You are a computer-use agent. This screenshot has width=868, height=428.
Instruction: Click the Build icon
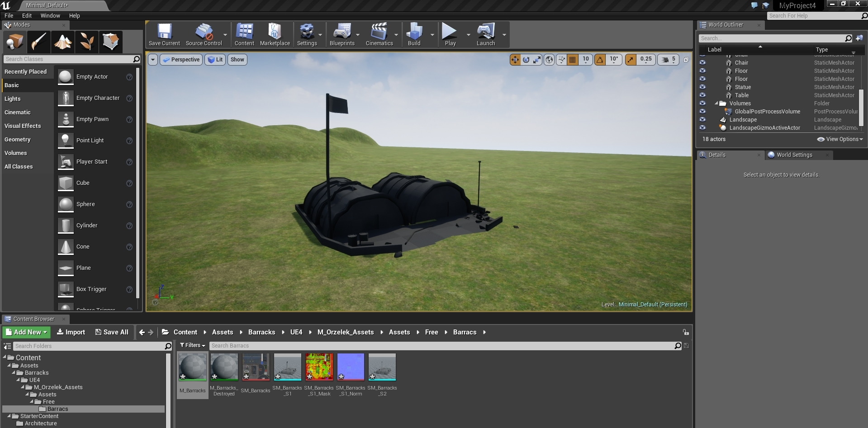414,34
